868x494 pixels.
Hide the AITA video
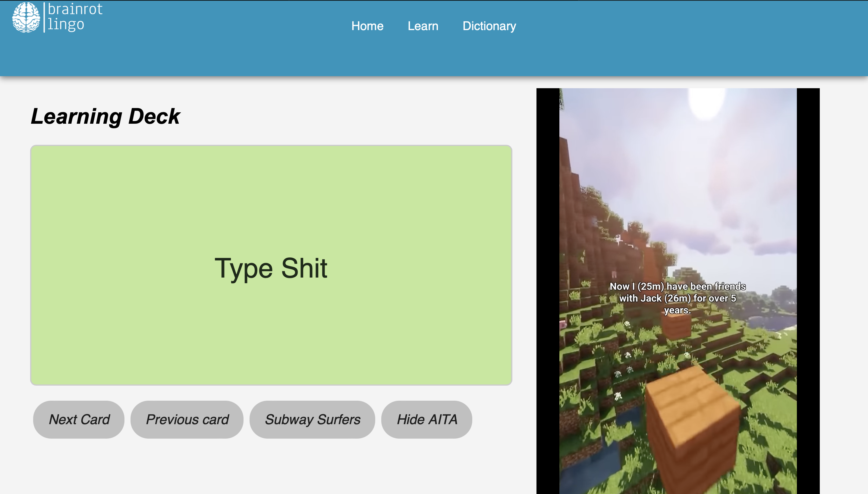[x=426, y=419]
